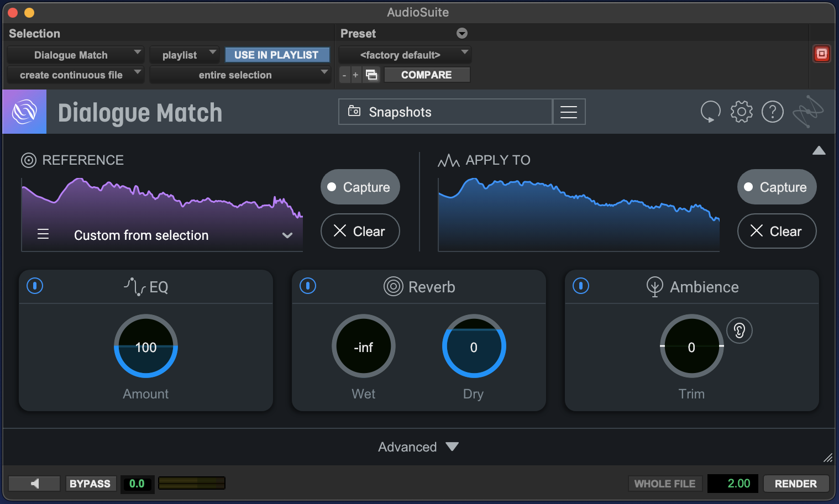Click the COMPARE button
Viewport: 839px width, 504px height.
pyautogui.click(x=427, y=75)
